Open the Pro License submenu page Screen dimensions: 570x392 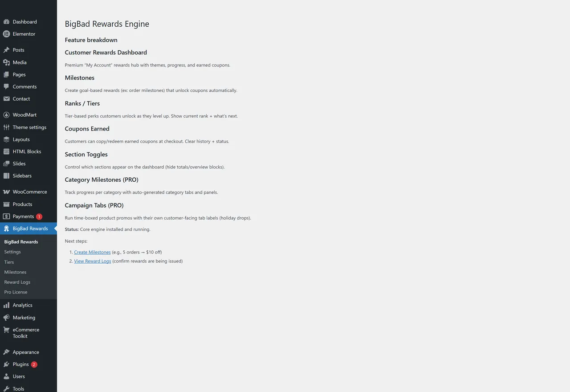(16, 292)
